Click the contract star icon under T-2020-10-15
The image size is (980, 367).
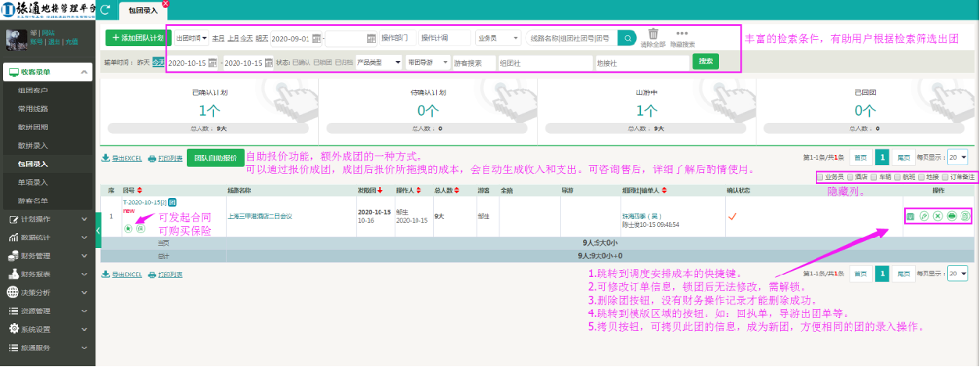click(128, 228)
